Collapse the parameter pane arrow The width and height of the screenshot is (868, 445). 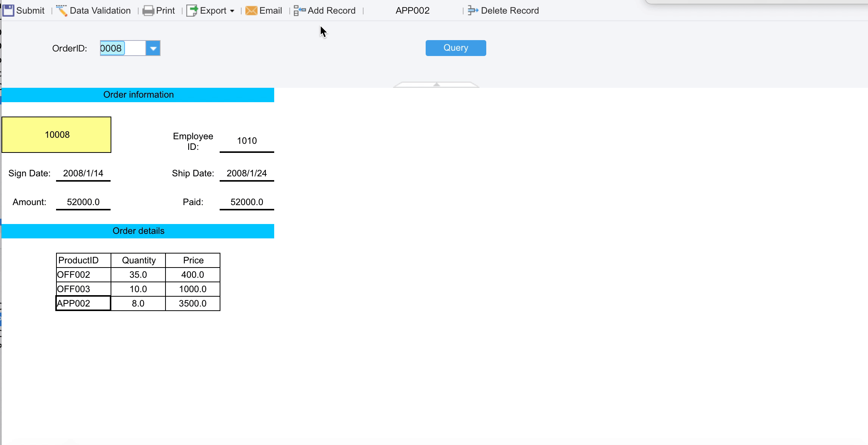(x=436, y=85)
